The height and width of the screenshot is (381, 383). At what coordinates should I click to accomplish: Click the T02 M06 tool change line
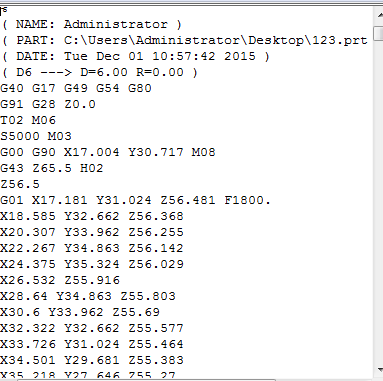click(x=28, y=120)
